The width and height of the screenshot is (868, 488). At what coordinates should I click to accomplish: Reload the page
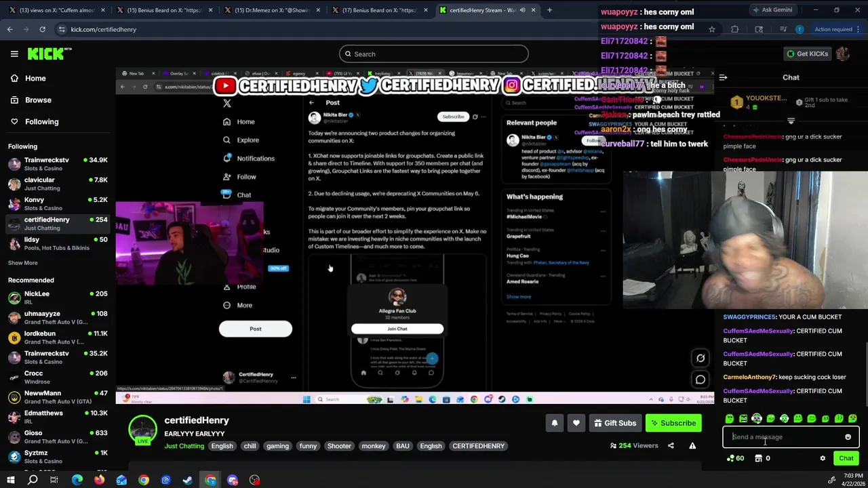coord(42,29)
